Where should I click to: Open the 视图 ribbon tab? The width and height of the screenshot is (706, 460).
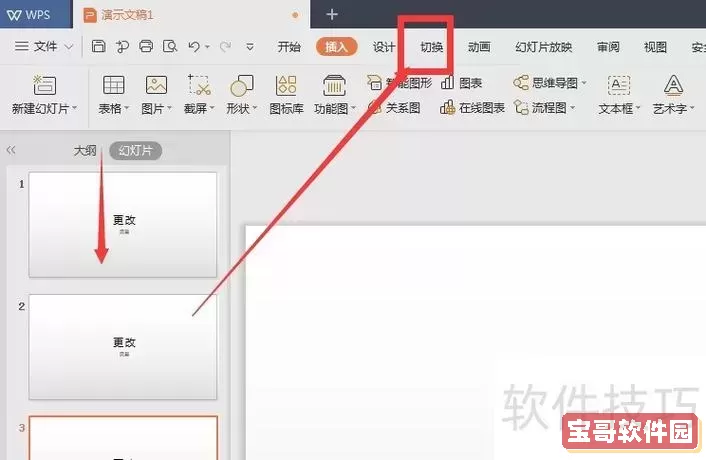click(x=655, y=47)
